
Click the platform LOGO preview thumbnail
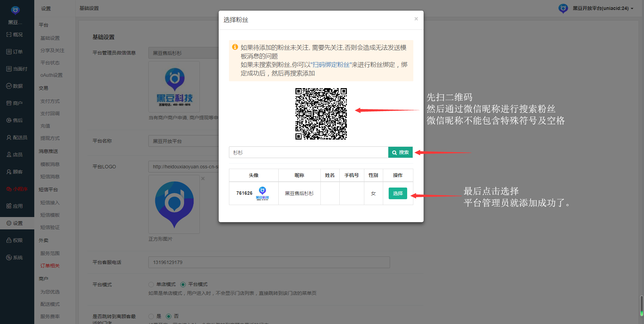click(174, 204)
